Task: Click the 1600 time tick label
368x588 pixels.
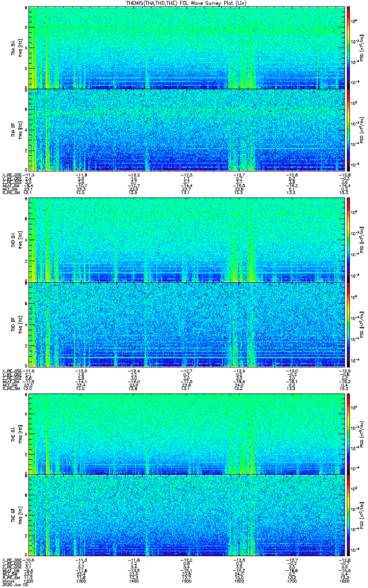Action: click(238, 581)
